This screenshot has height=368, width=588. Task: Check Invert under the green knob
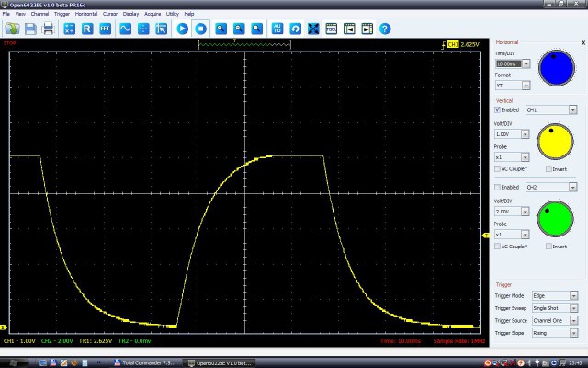pos(548,247)
